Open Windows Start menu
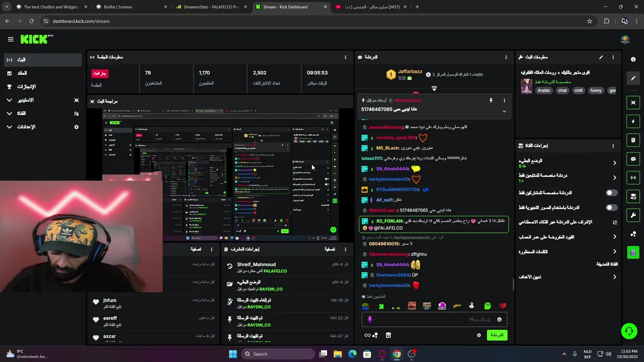The width and height of the screenshot is (644, 362). click(233, 354)
